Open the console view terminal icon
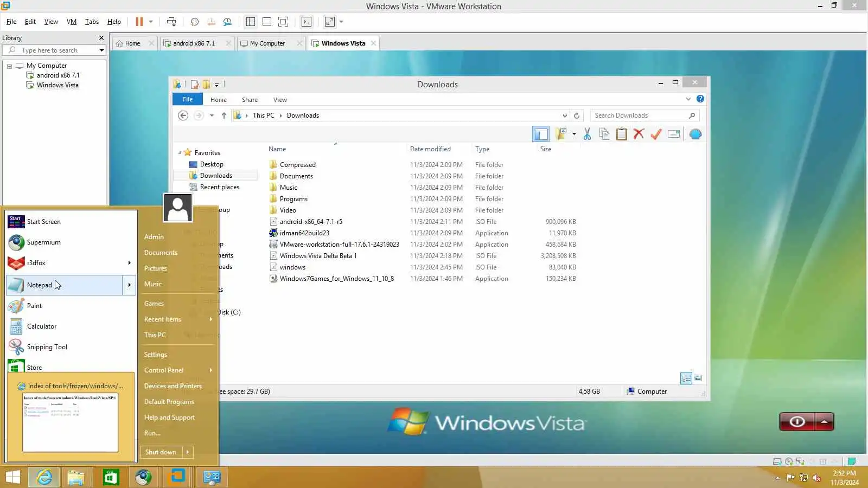The height and width of the screenshot is (488, 868). click(x=307, y=22)
